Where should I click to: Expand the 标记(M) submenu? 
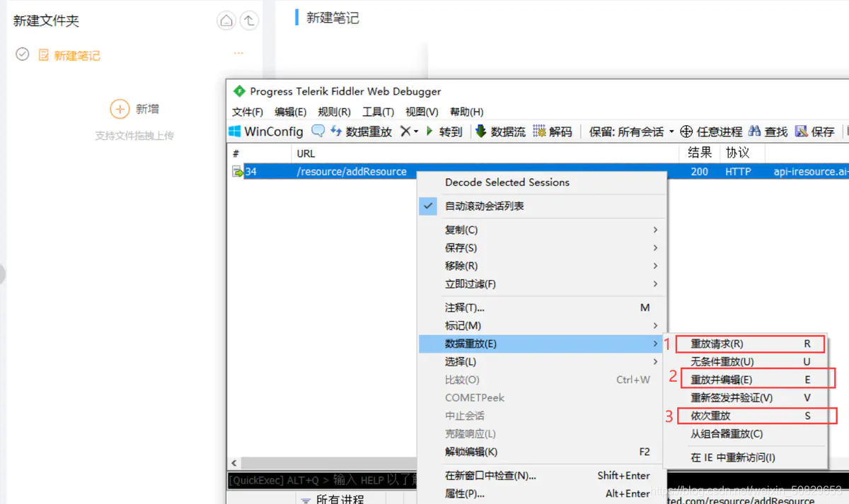point(543,326)
